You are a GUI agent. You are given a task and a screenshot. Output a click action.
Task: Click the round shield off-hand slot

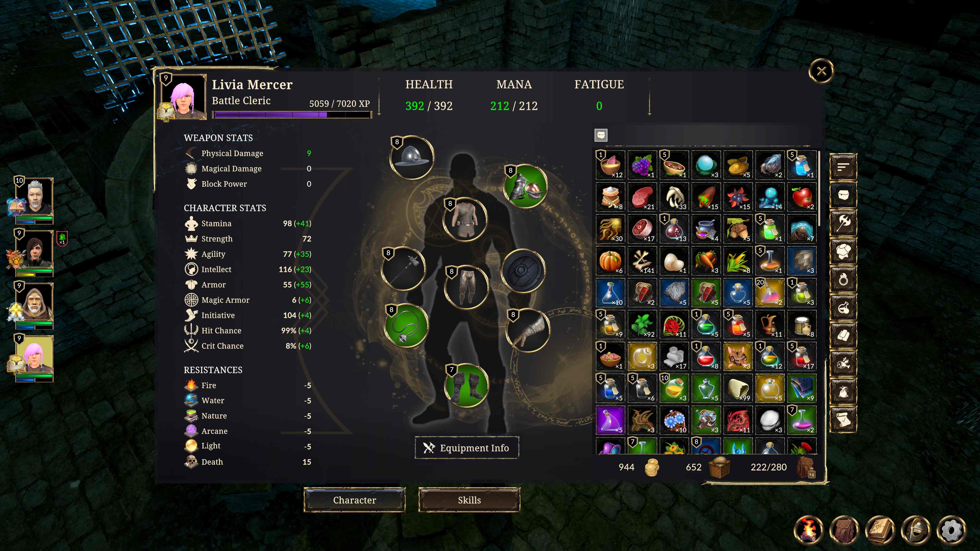(x=523, y=270)
